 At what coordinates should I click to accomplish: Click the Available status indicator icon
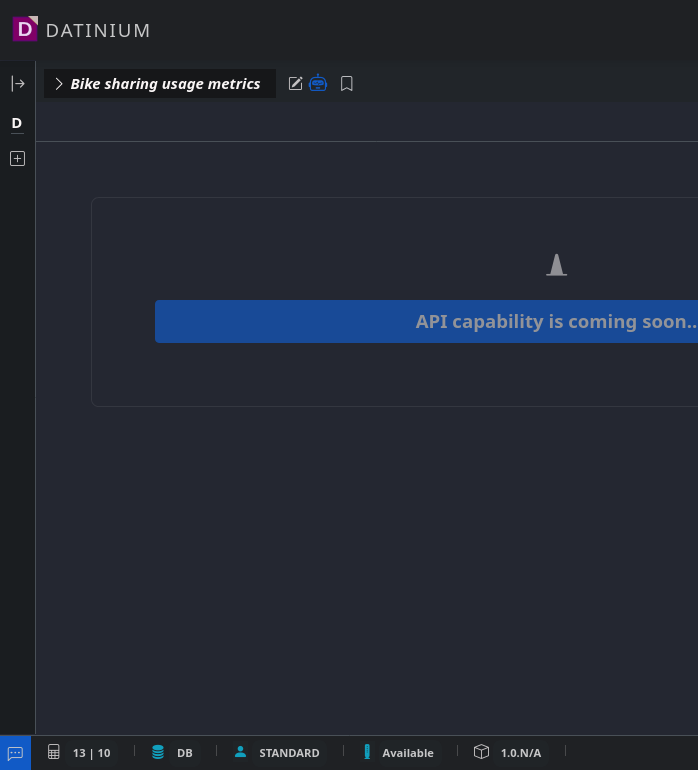point(367,752)
